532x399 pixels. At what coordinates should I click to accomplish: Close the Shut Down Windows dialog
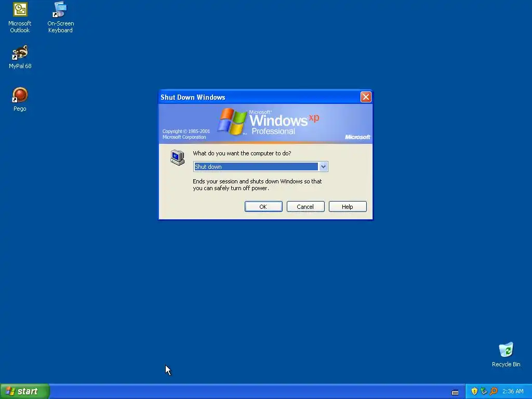(x=366, y=97)
